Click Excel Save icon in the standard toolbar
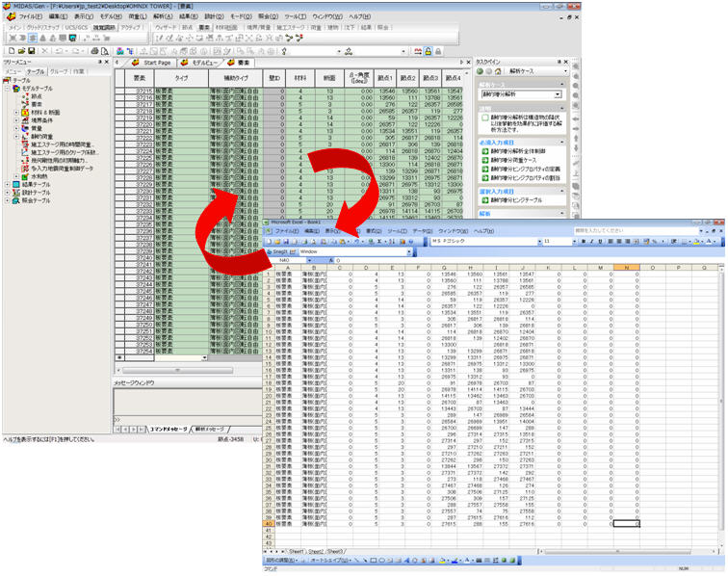Viewport: 728px width, 576px height. pos(286,242)
